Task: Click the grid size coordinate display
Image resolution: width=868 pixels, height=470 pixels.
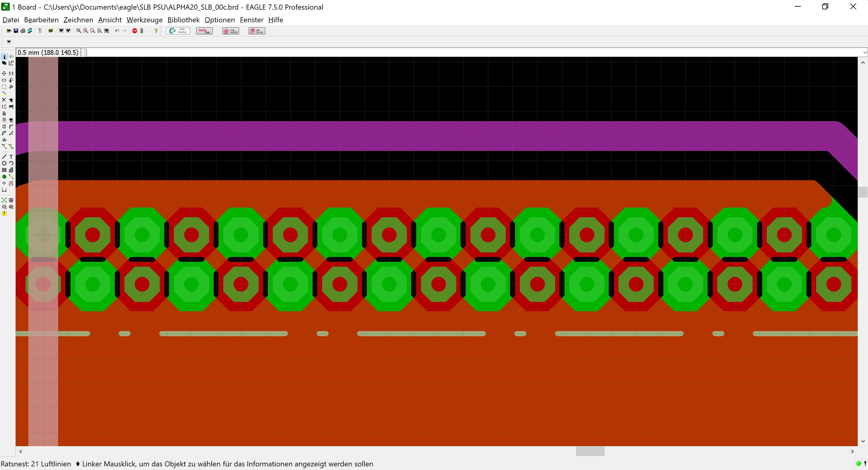Action: point(48,52)
